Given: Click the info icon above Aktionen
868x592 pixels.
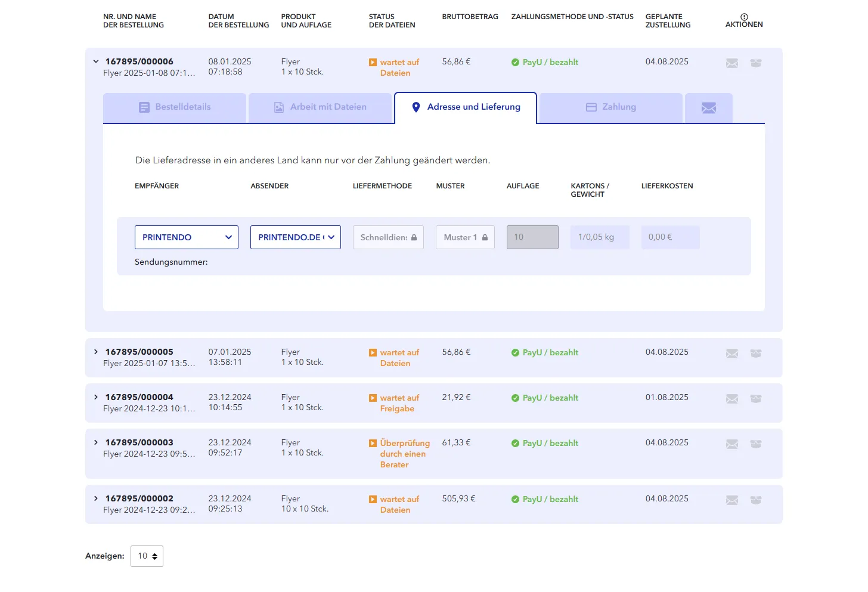Looking at the screenshot, I should pyautogui.click(x=744, y=17).
